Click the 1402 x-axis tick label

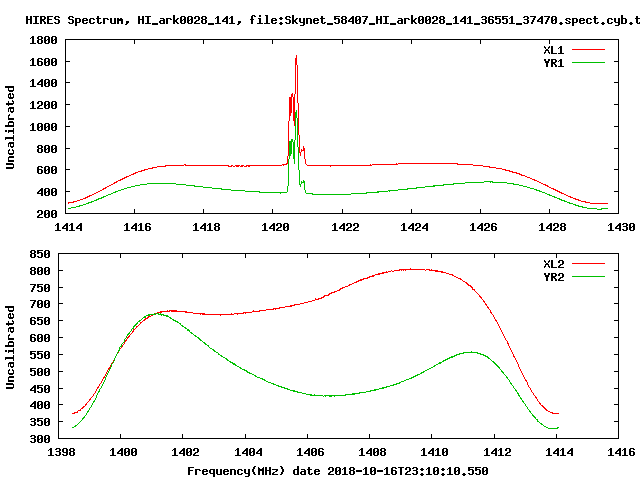pos(185,452)
